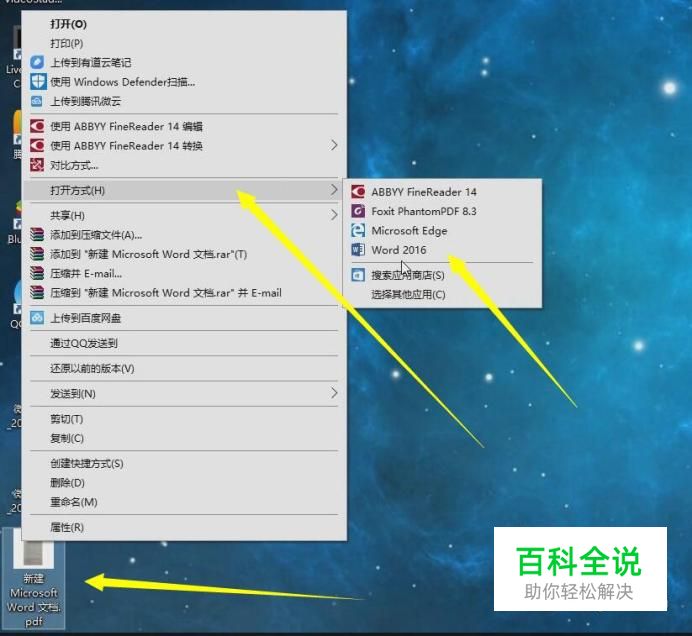The image size is (692, 636).
Task: Select 搜索应用商店(S) in submenu
Action: [x=442, y=275]
